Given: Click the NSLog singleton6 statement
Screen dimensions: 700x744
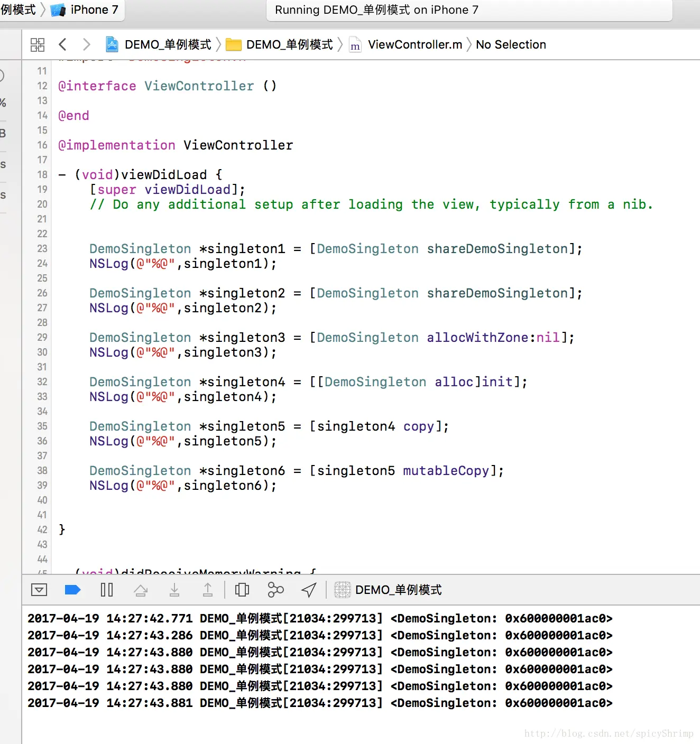Looking at the screenshot, I should (x=183, y=485).
